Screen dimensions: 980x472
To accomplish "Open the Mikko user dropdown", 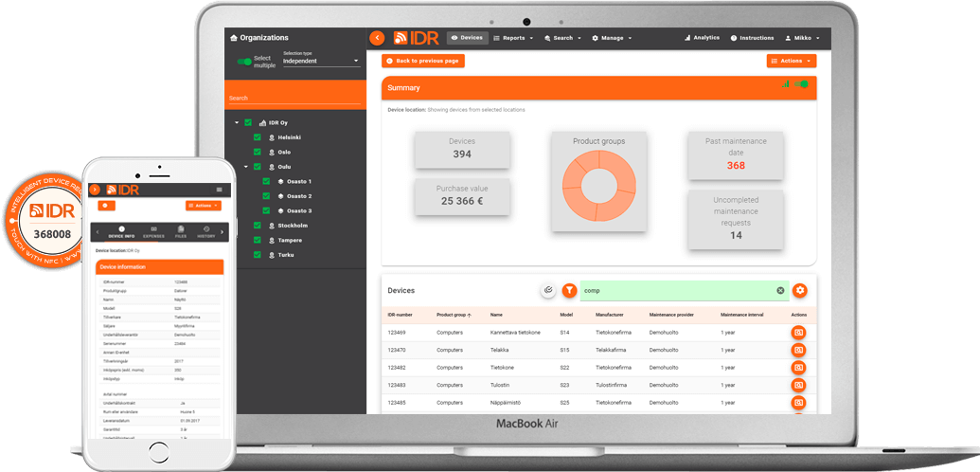I will tap(802, 38).
